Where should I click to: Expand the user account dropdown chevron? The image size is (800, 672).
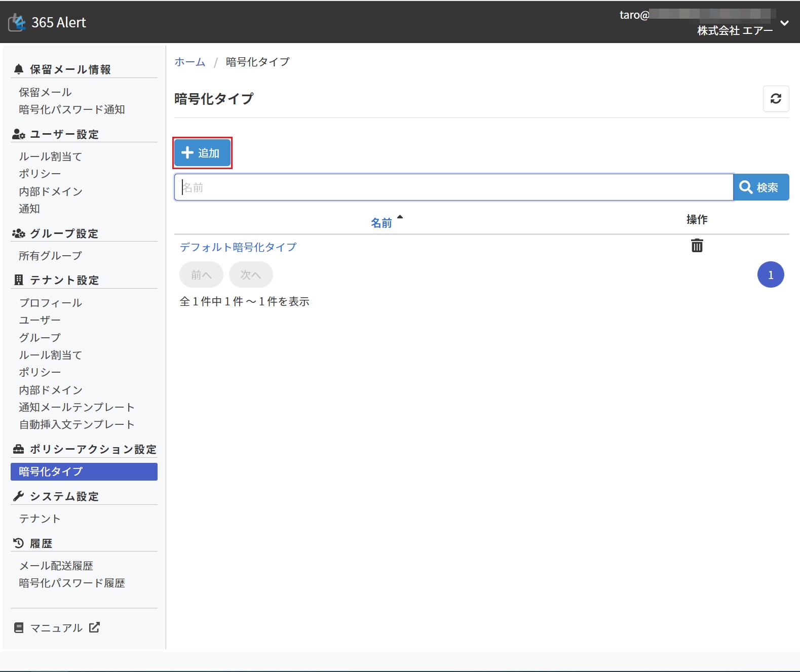click(784, 23)
